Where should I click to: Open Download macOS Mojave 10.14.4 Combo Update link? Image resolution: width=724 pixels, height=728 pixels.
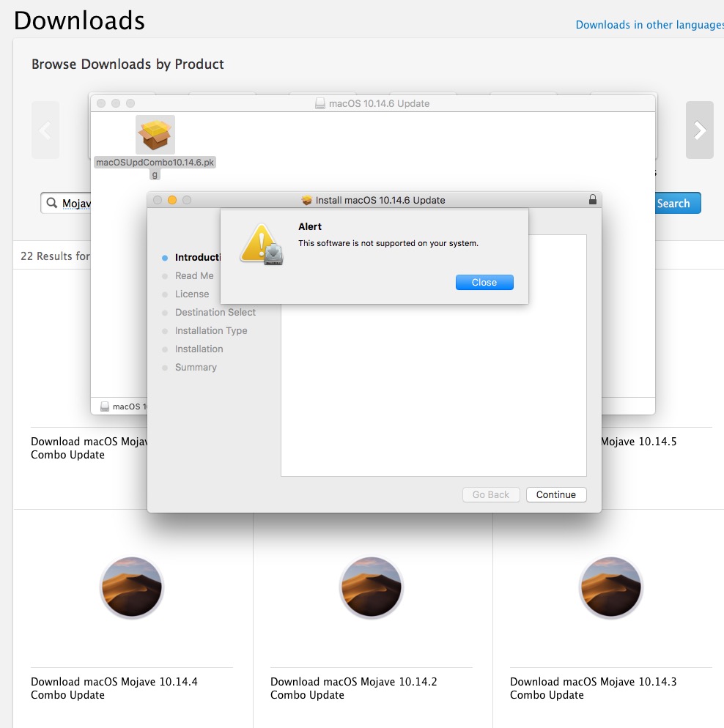114,688
